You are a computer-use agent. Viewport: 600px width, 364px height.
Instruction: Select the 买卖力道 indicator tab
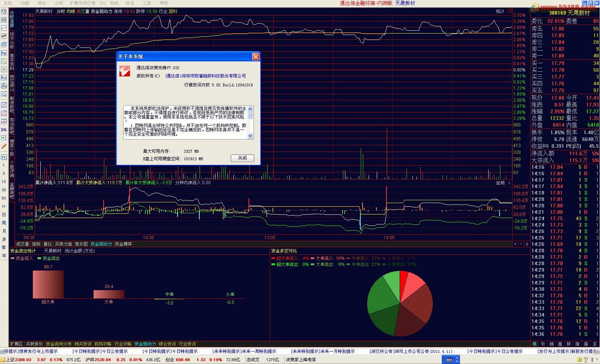[x=63, y=244]
